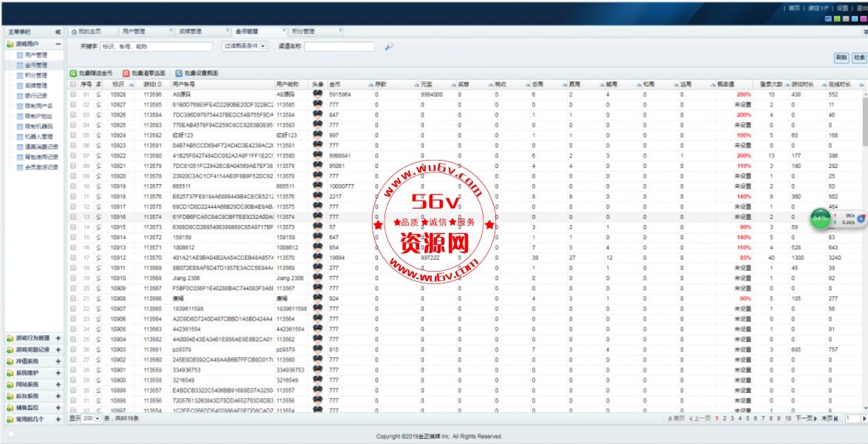The width and height of the screenshot is (868, 444).
Task: Open 限制IP地址 in the sidebar
Action: [38, 116]
